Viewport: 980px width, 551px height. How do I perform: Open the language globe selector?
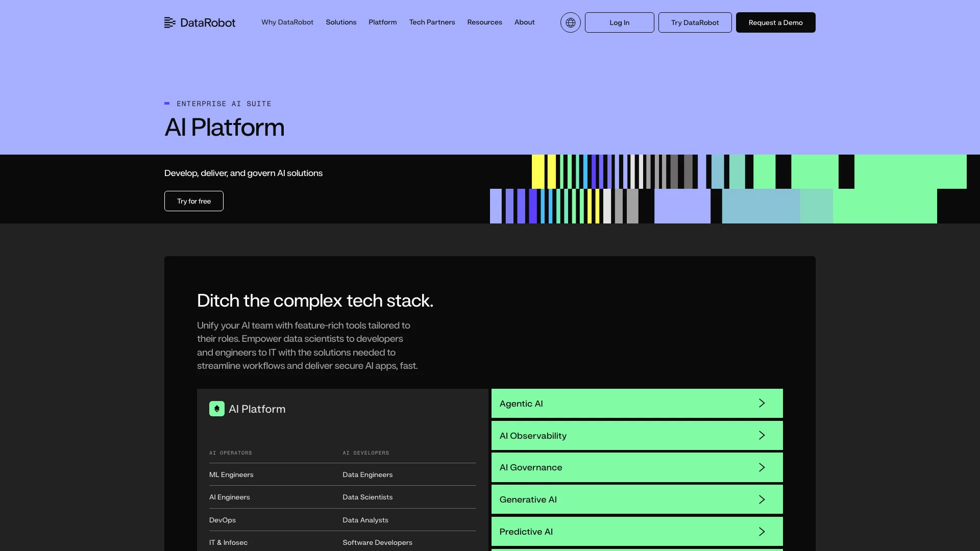(571, 22)
